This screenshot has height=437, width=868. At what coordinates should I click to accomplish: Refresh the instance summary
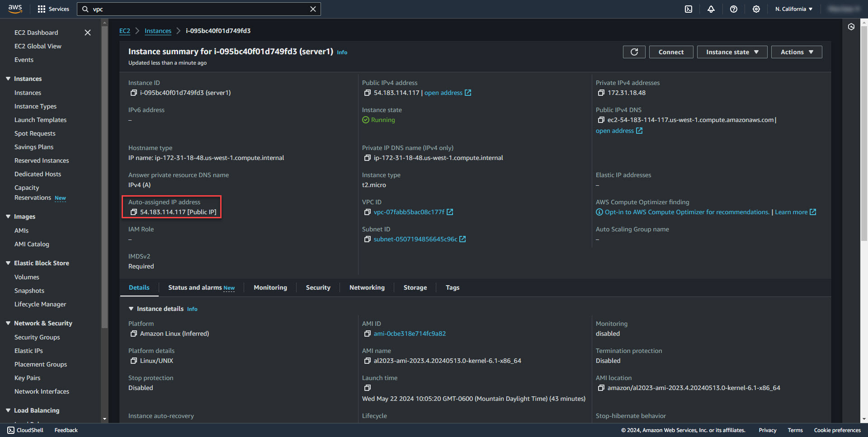634,52
